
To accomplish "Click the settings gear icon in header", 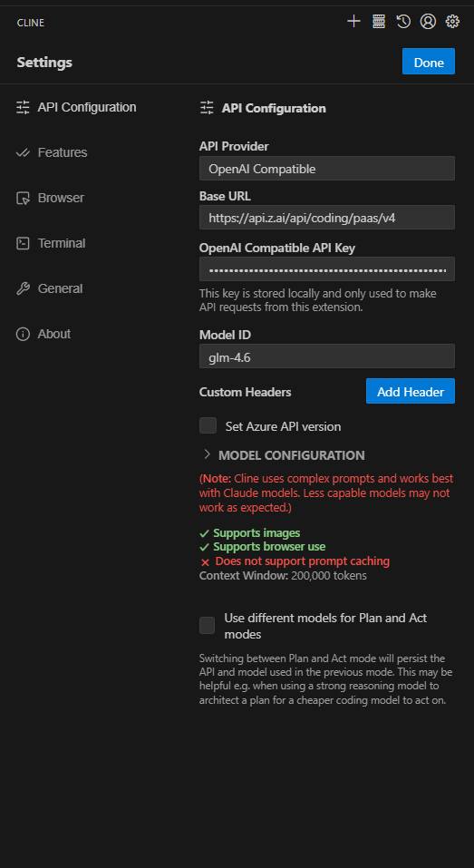I will [452, 22].
